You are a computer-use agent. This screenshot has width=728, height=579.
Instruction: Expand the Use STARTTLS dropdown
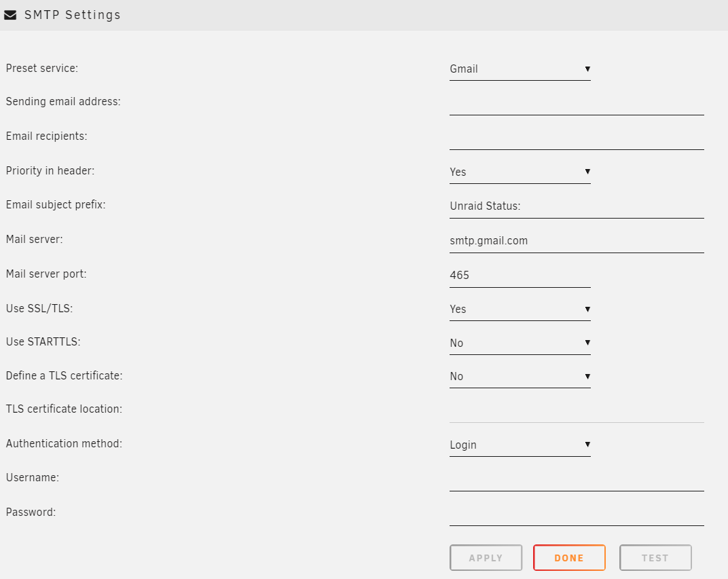click(x=520, y=343)
